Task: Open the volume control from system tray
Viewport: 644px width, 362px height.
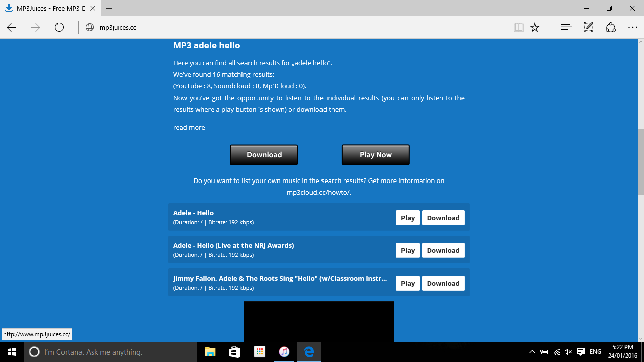Action: (x=568, y=352)
